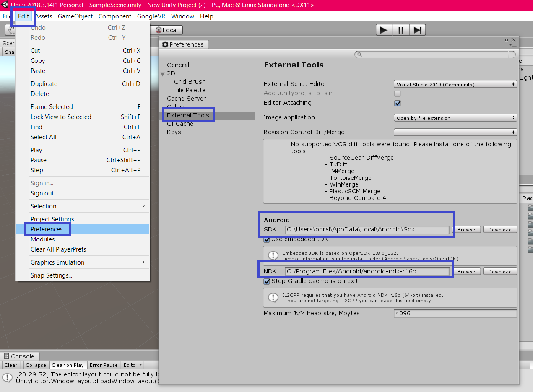Toggle Collapse in the Console
Image resolution: width=533 pixels, height=392 pixels.
(36, 365)
